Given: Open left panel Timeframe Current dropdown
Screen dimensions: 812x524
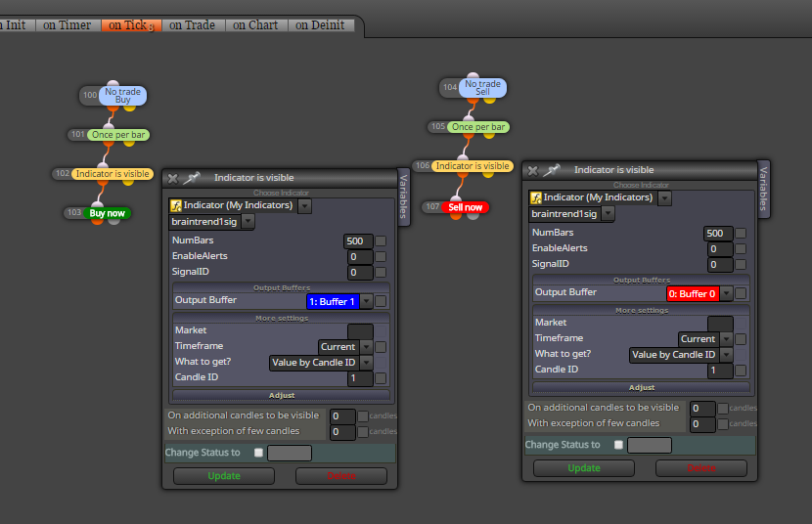Looking at the screenshot, I should tap(366, 347).
